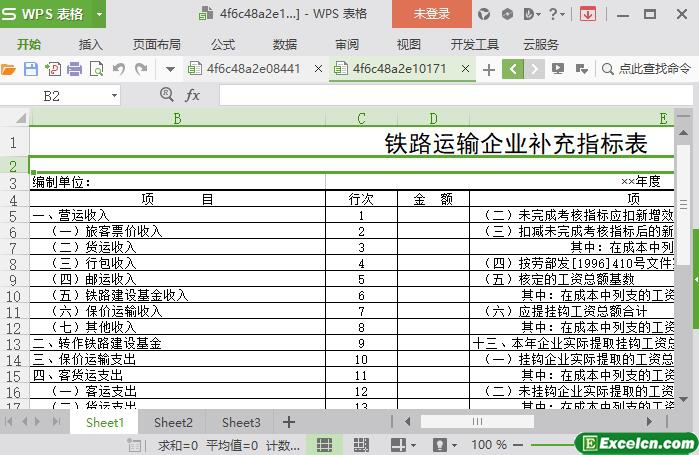Viewport: 699px width, 455px height.
Task: Switch to the Sheet2 worksheet tab
Action: tap(173, 422)
